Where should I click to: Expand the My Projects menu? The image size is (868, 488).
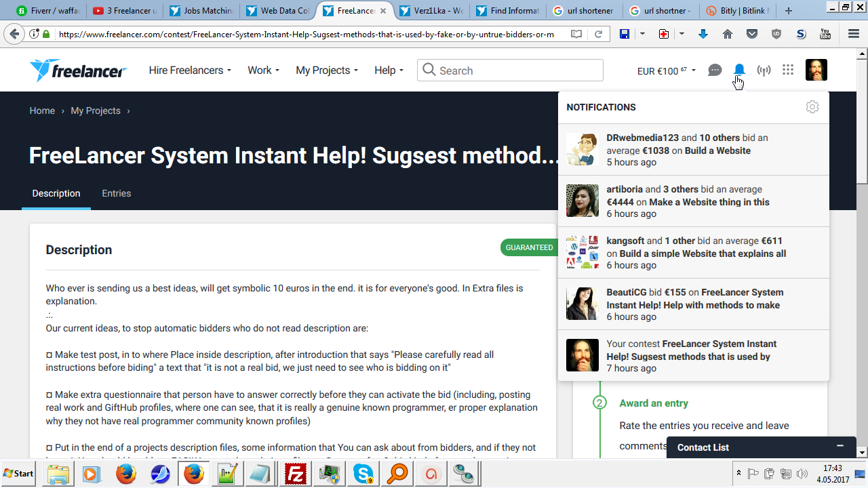click(x=327, y=70)
